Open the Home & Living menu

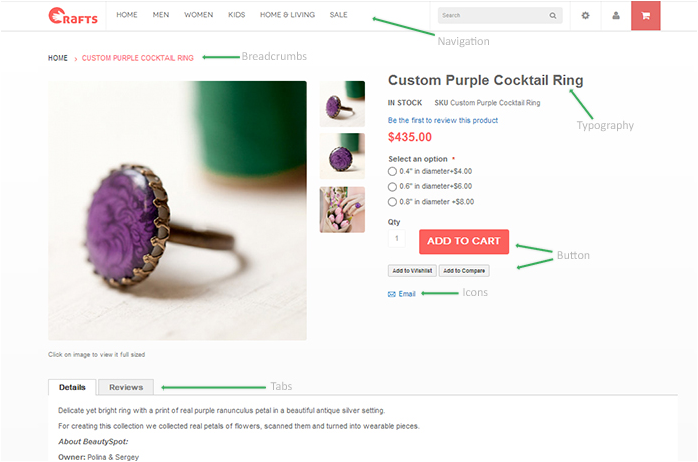click(x=287, y=15)
